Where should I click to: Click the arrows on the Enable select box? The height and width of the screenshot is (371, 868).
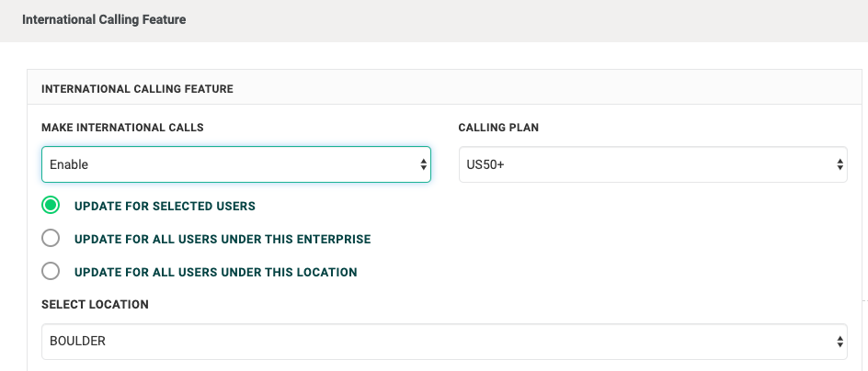click(423, 164)
